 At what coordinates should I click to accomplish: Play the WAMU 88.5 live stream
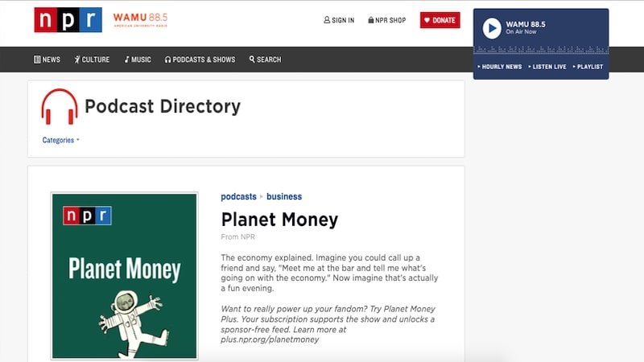point(492,28)
